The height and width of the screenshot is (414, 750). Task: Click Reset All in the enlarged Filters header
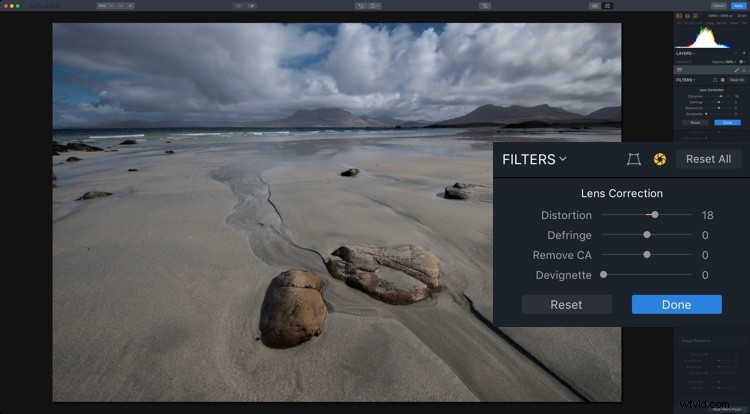click(708, 159)
